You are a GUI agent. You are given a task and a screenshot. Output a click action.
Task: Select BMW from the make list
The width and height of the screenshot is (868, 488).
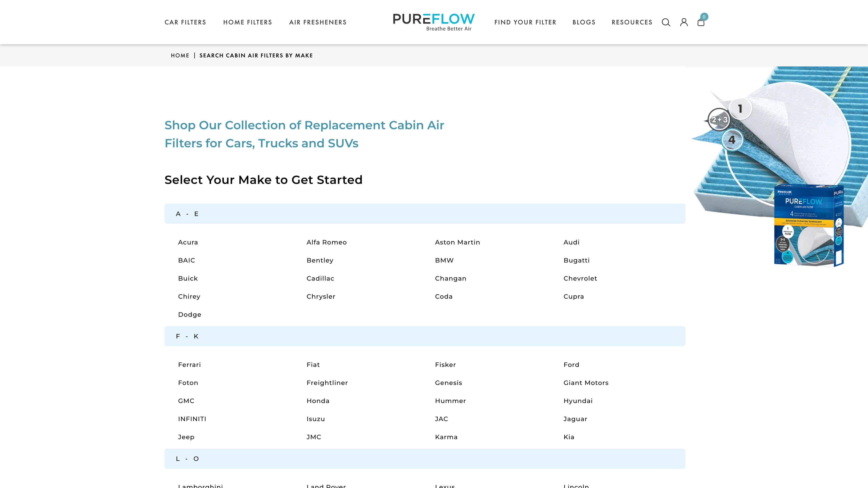(x=444, y=260)
